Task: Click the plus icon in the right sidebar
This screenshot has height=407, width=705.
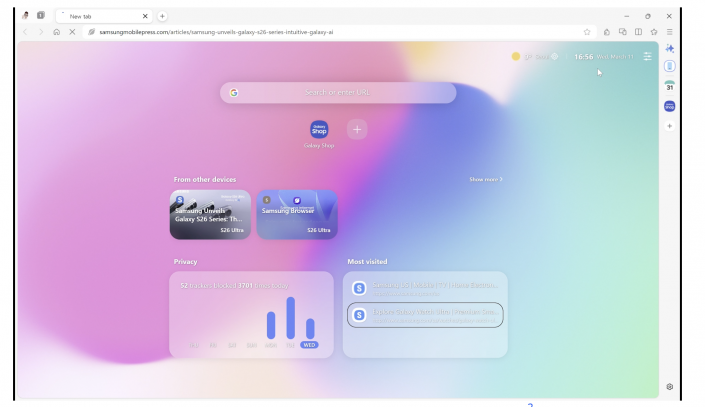Action: coord(670,126)
